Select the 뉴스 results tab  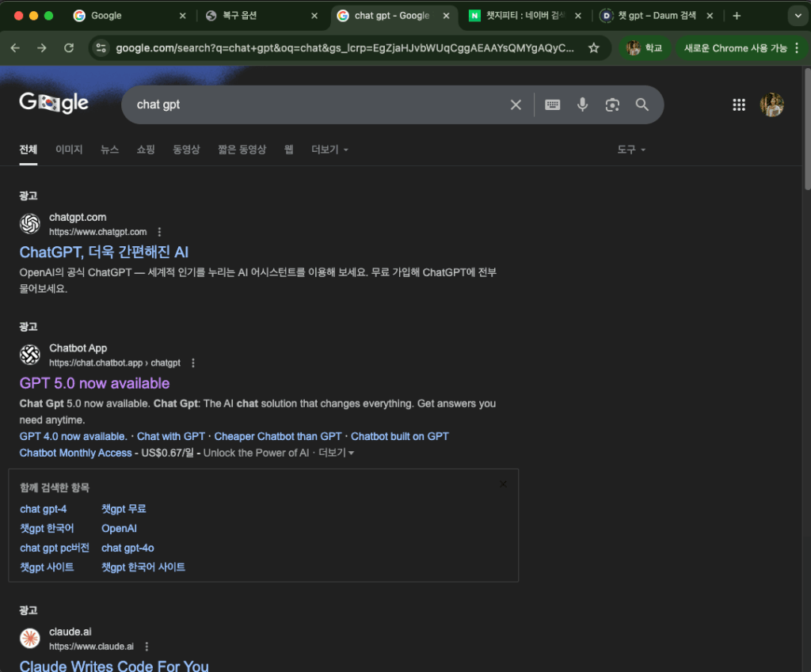tap(109, 150)
